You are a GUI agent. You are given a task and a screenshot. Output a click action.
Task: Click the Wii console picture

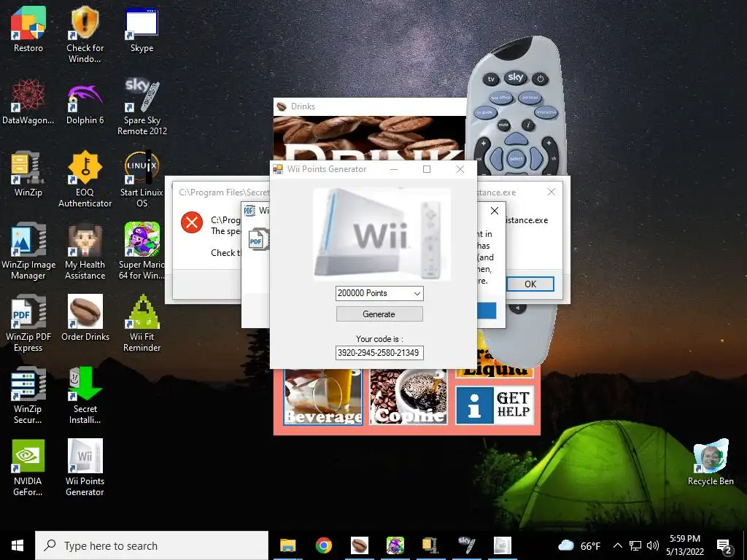click(382, 234)
